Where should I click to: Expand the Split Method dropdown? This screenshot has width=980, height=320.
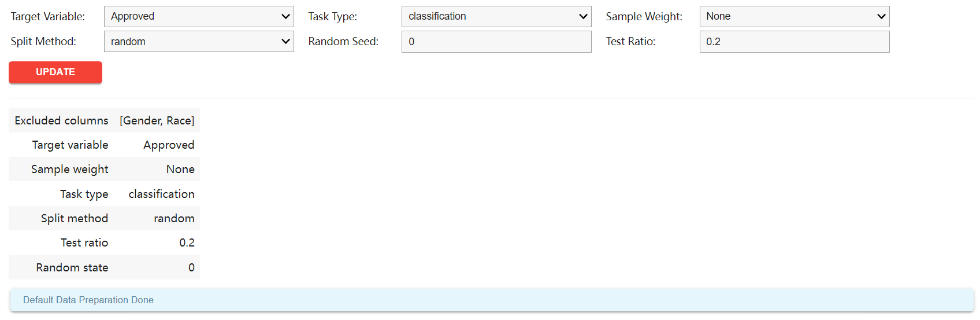[199, 42]
